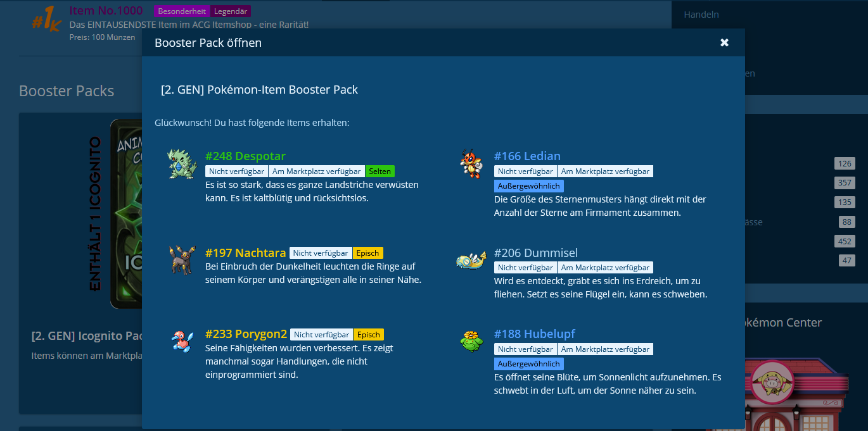Viewport: 868px width, 431px height.
Task: Open the #233 Porygon2 item title
Action: tap(246, 334)
